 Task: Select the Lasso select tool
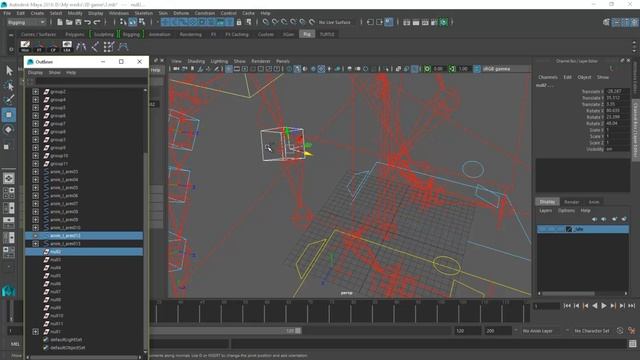coord(9,85)
